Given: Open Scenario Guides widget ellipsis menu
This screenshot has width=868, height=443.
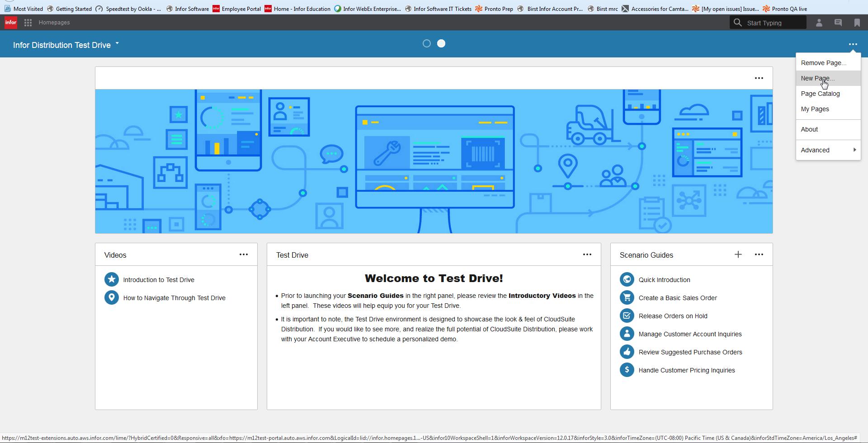Looking at the screenshot, I should point(759,255).
